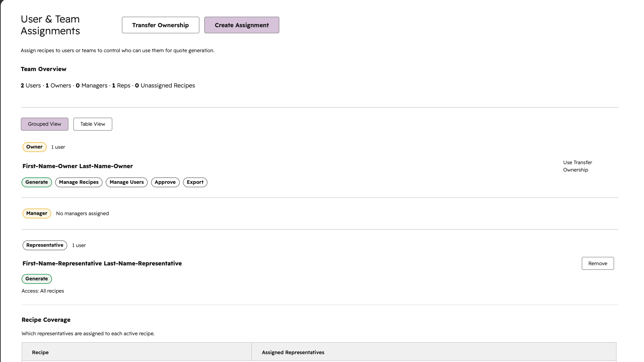Click the 'Use Transfer Ownership' text
Image resolution: width=644 pixels, height=362 pixels.
pyautogui.click(x=578, y=166)
